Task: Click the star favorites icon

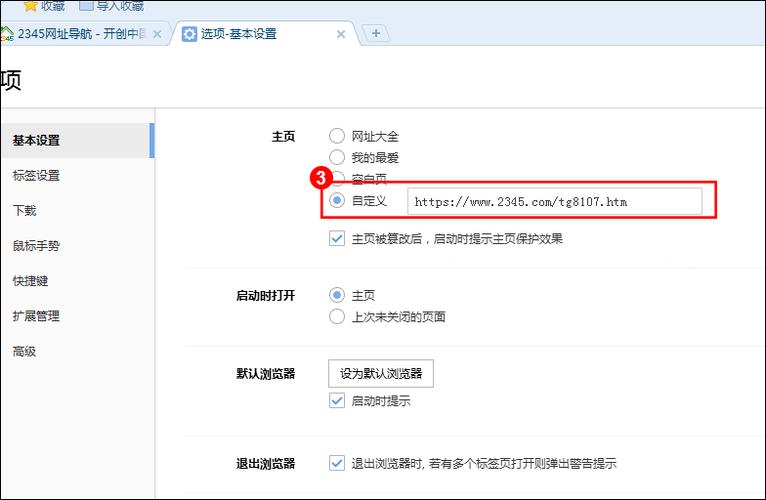Action: 30,5
